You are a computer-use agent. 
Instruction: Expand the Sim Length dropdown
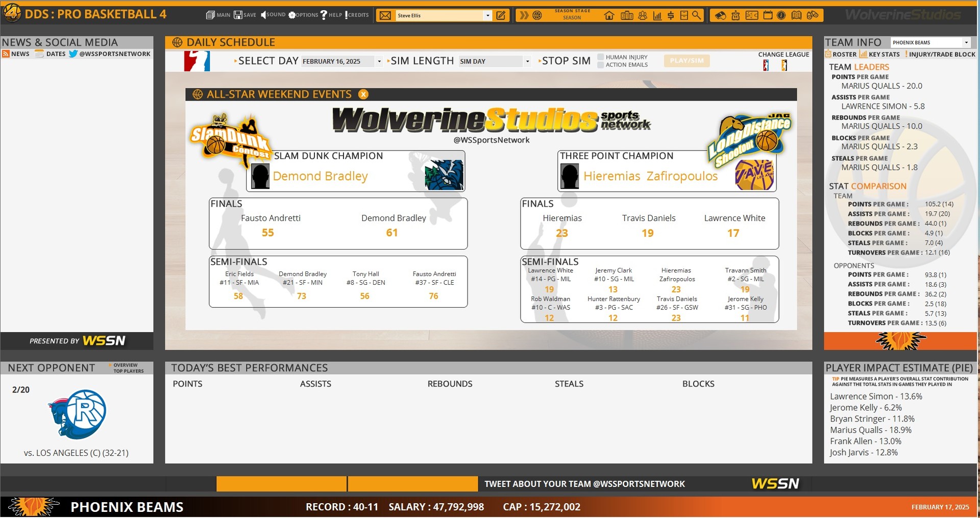(527, 61)
